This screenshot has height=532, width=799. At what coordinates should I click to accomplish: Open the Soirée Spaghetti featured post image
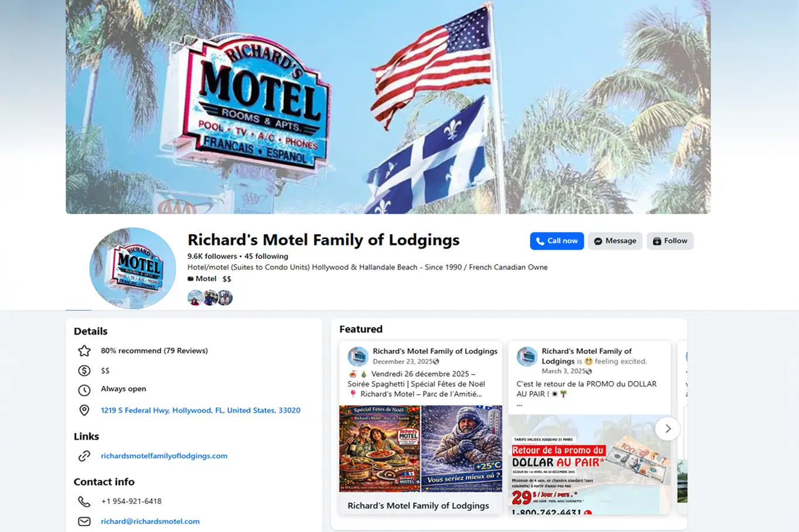point(421,449)
